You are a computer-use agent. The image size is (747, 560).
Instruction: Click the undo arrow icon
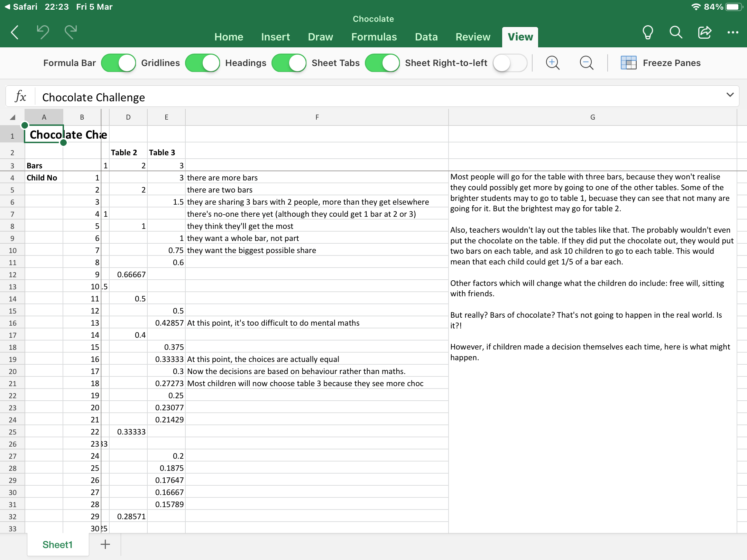pos(43,32)
